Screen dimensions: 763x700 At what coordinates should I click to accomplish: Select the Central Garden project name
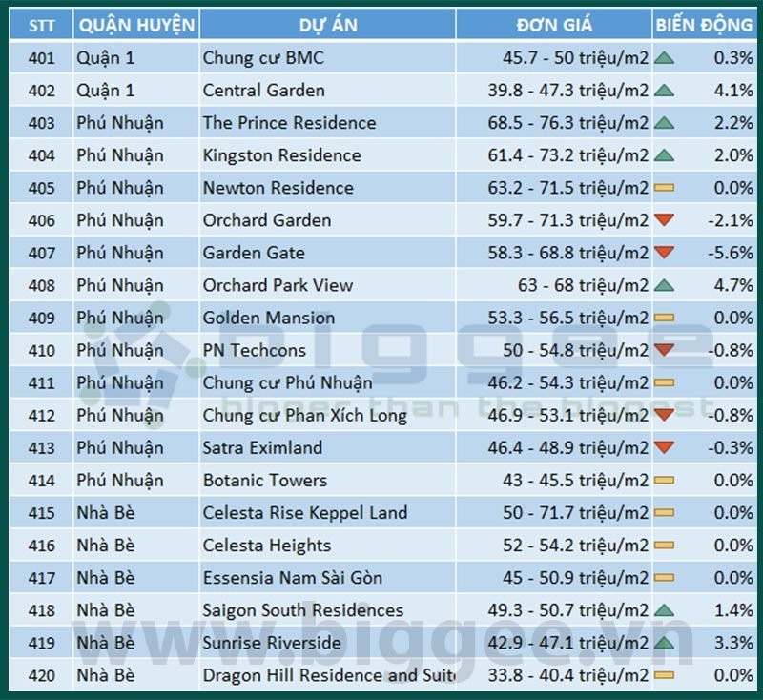coord(264,91)
